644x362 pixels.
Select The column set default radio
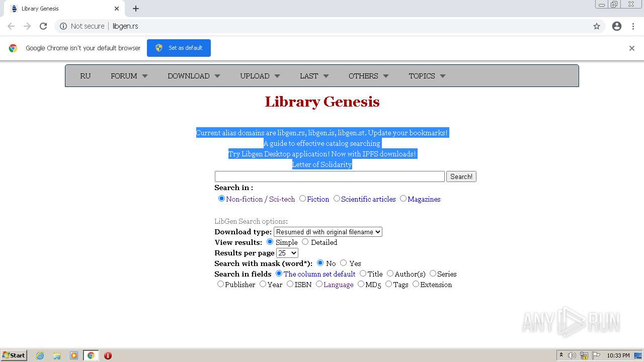(279, 274)
